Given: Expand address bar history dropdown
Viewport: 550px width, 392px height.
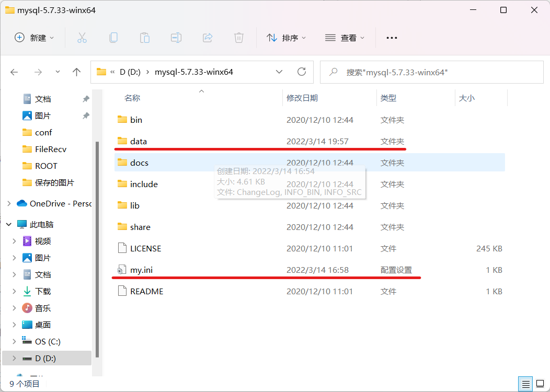Looking at the screenshot, I should pyautogui.click(x=279, y=72).
